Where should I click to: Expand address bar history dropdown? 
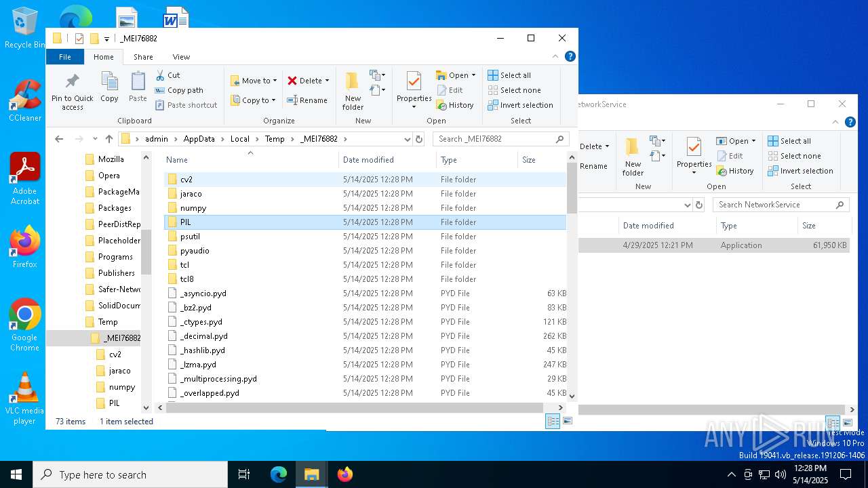pos(407,139)
